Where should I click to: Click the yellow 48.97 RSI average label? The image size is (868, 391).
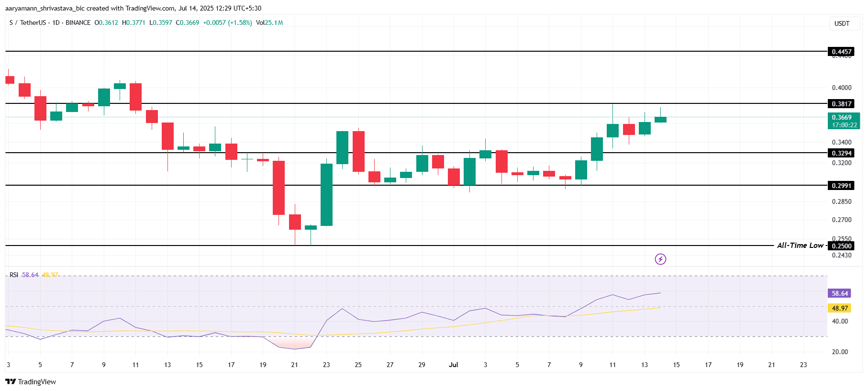click(x=839, y=308)
